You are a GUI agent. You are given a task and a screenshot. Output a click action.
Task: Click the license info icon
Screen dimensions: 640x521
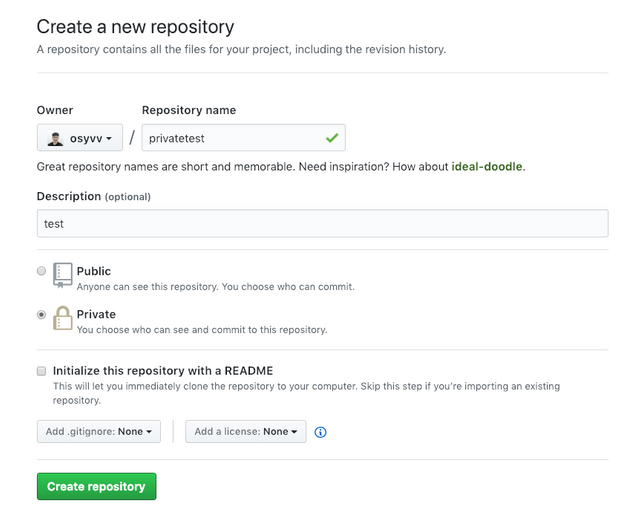(320, 432)
